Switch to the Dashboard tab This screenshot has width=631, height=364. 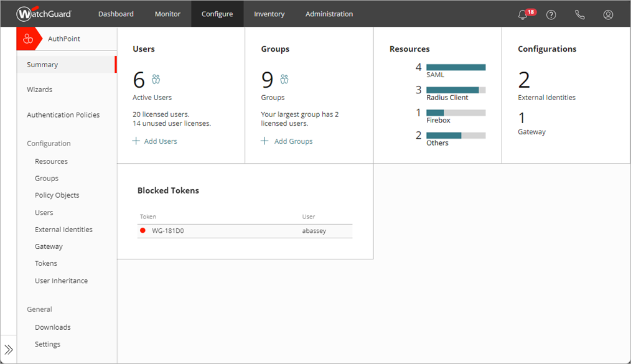[x=116, y=14]
